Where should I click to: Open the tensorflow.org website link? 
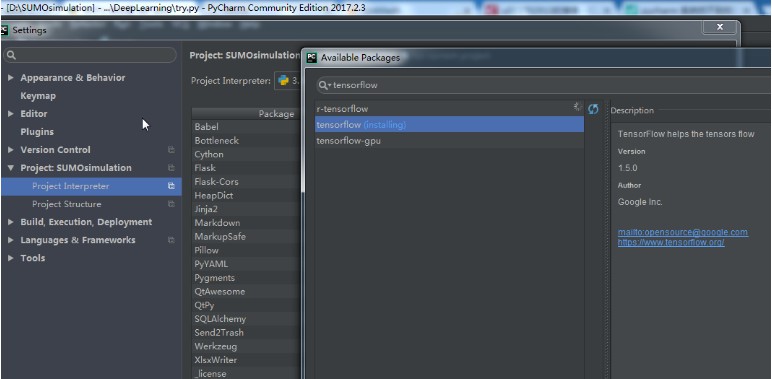[671, 242]
